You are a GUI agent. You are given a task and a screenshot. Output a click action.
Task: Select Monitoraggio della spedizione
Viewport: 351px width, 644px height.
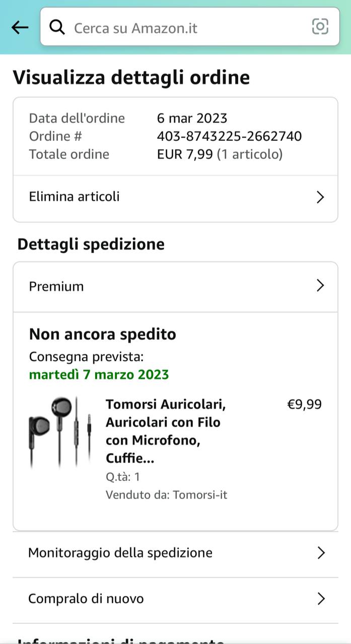pyautogui.click(x=120, y=553)
